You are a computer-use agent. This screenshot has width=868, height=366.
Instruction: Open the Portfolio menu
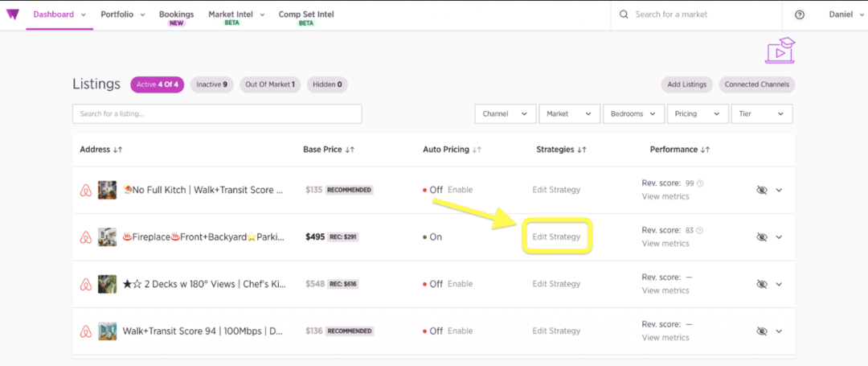[x=122, y=14]
